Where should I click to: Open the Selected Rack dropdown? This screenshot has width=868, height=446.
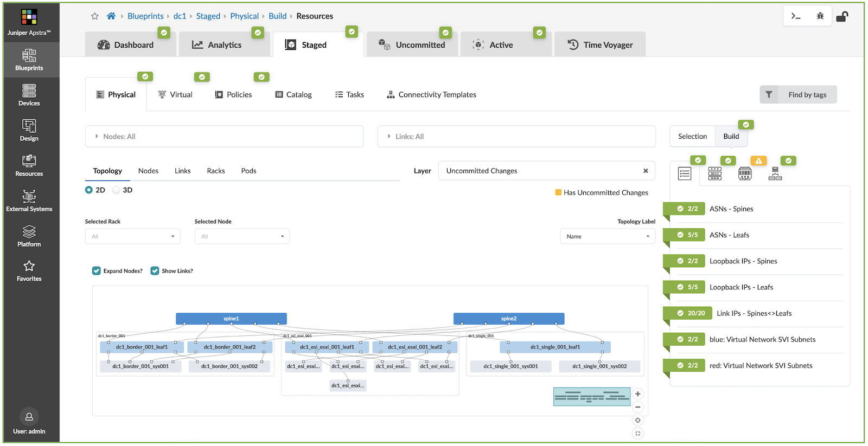point(132,236)
